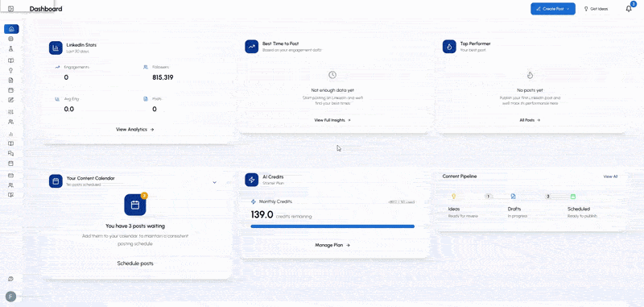This screenshot has width=644, height=307.
Task: Open the target icon below Home in the sidebar
Action: click(11, 39)
